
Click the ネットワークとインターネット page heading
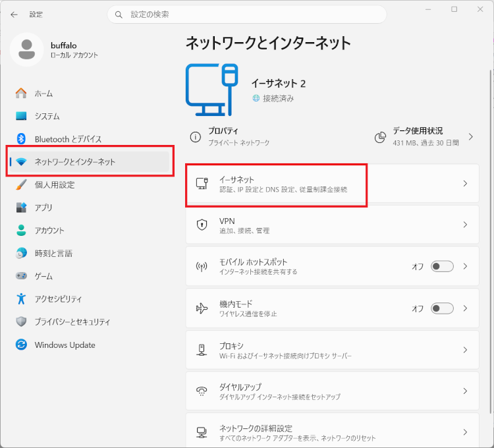click(268, 43)
